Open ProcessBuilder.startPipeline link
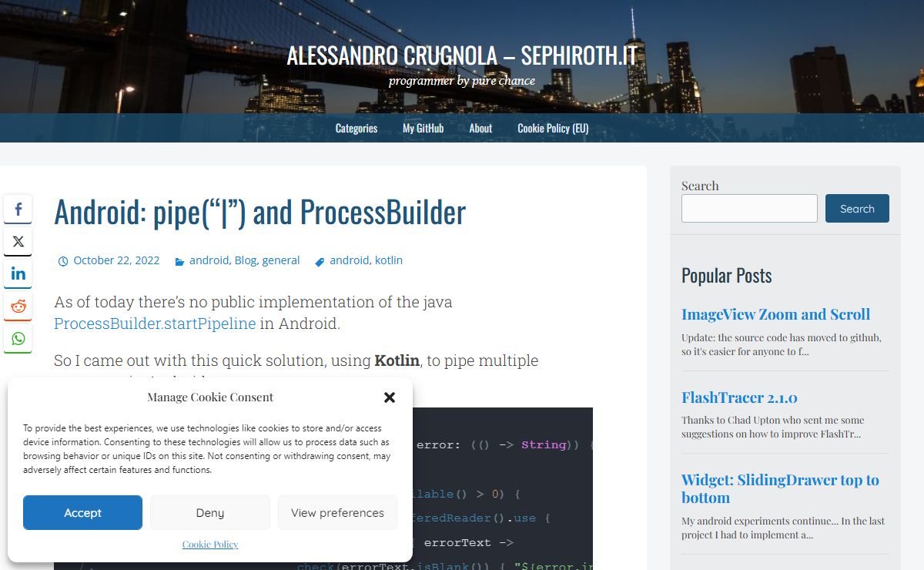The width and height of the screenshot is (924, 570). [x=155, y=324]
